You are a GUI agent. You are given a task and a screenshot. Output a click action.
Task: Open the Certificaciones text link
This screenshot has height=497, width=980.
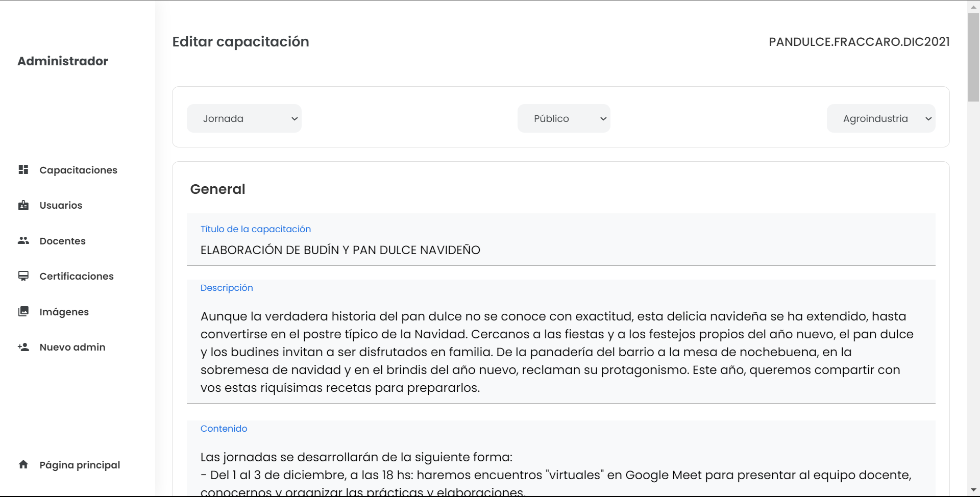77,276
